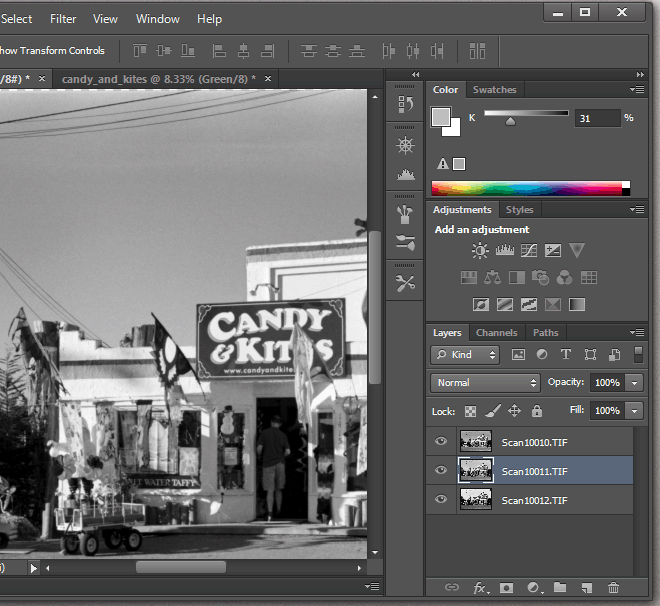This screenshot has width=660, height=606.
Task: Add a Black & White adjustment
Action: [x=516, y=277]
